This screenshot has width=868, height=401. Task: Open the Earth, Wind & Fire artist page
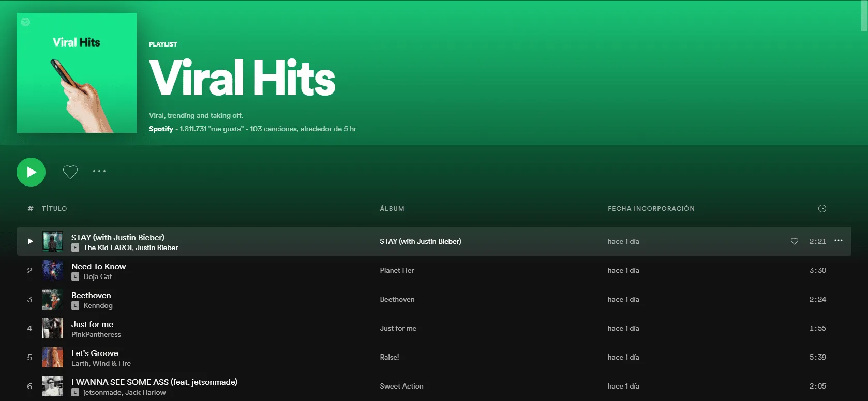coord(101,363)
